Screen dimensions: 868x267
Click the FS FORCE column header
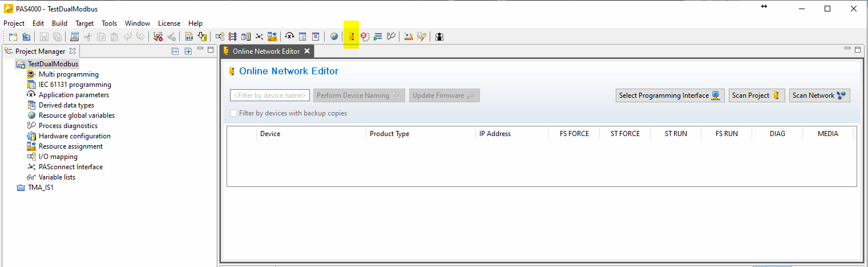(x=574, y=134)
